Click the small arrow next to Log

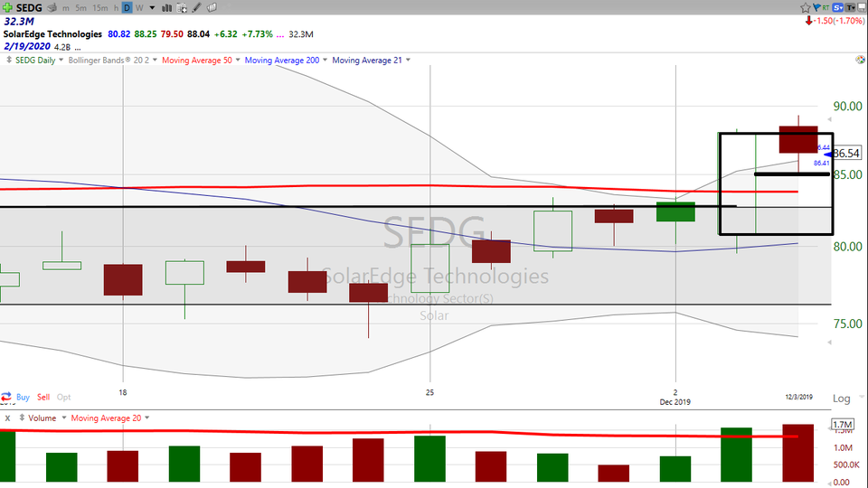[x=862, y=398]
